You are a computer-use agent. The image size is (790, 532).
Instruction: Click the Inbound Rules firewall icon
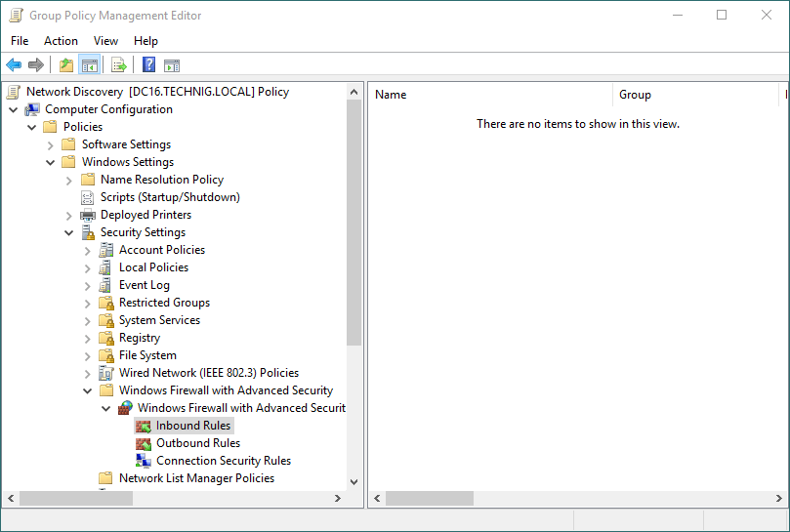point(144,427)
